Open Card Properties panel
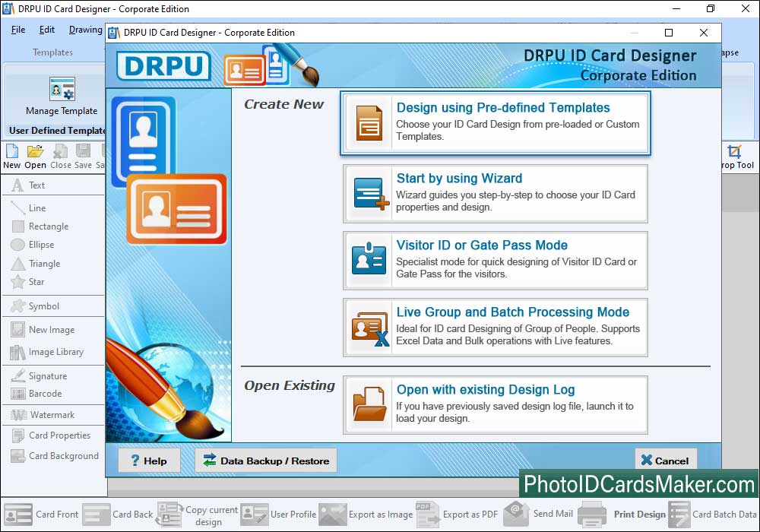The width and height of the screenshot is (760, 532). point(50,435)
